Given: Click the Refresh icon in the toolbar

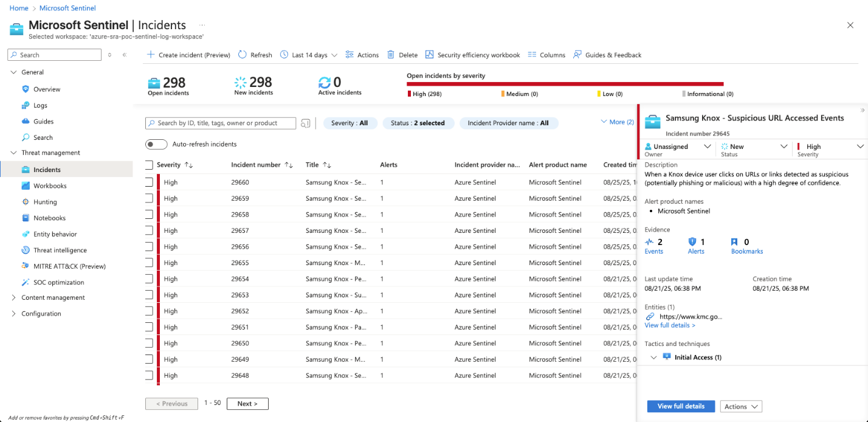Looking at the screenshot, I should point(241,55).
